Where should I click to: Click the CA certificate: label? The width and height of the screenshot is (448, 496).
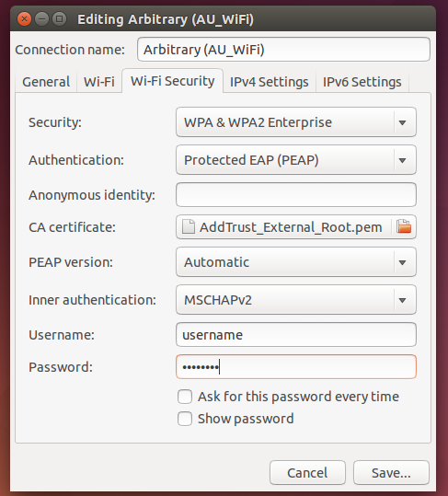(x=72, y=227)
